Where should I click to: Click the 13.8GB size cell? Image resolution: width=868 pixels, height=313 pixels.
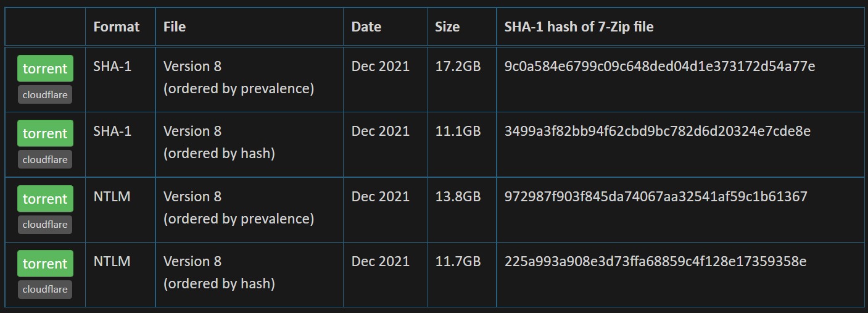(458, 196)
